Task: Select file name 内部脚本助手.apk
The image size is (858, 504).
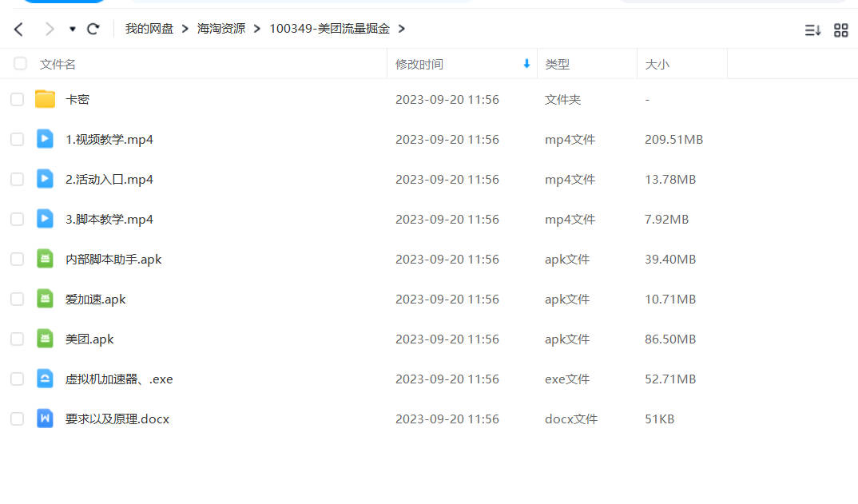Action: [x=113, y=260]
